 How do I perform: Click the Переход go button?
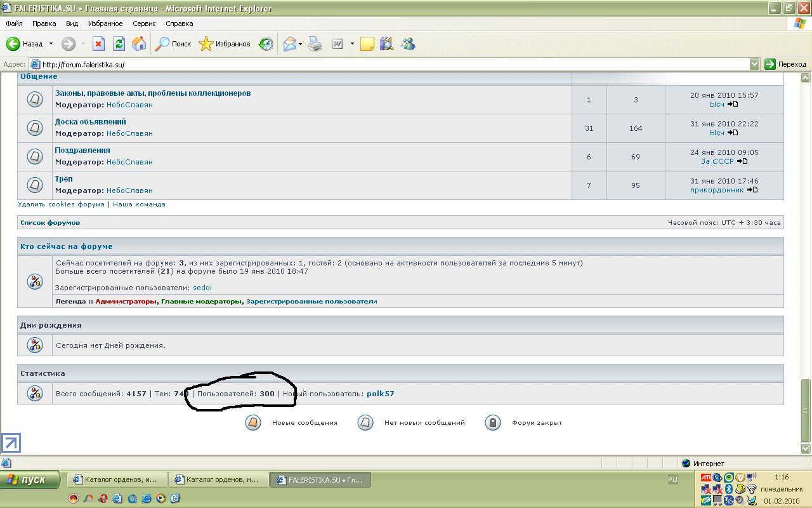[785, 64]
